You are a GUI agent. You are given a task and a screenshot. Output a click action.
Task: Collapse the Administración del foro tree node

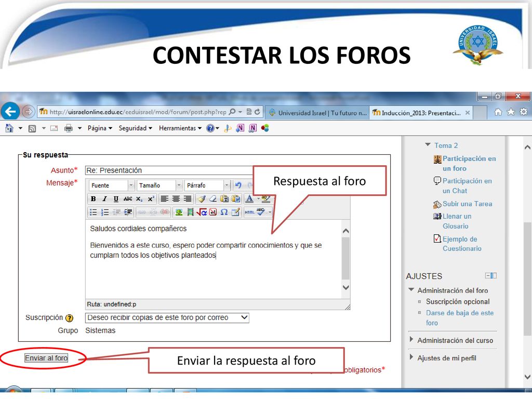click(411, 290)
